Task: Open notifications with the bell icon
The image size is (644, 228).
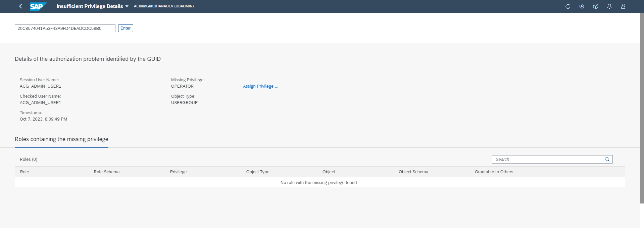Action: [x=609, y=6]
